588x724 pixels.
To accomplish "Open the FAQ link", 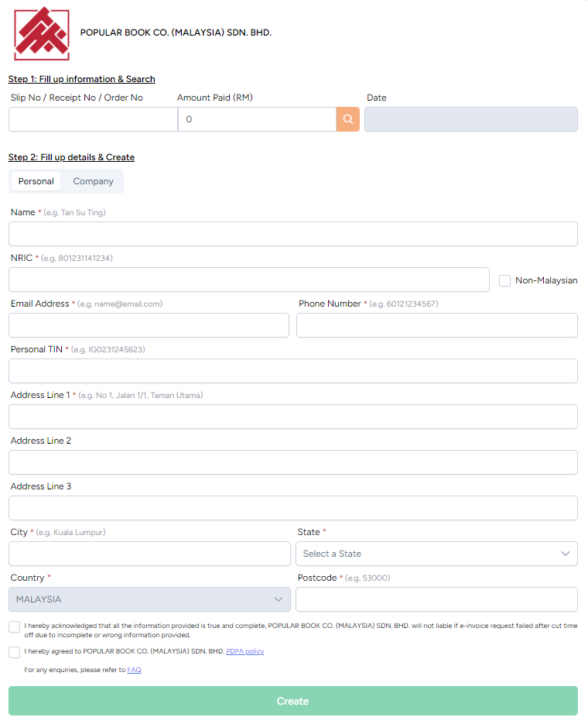I will pos(134,669).
